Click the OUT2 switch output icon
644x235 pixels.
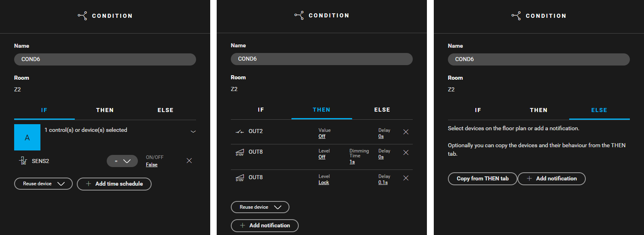click(240, 131)
